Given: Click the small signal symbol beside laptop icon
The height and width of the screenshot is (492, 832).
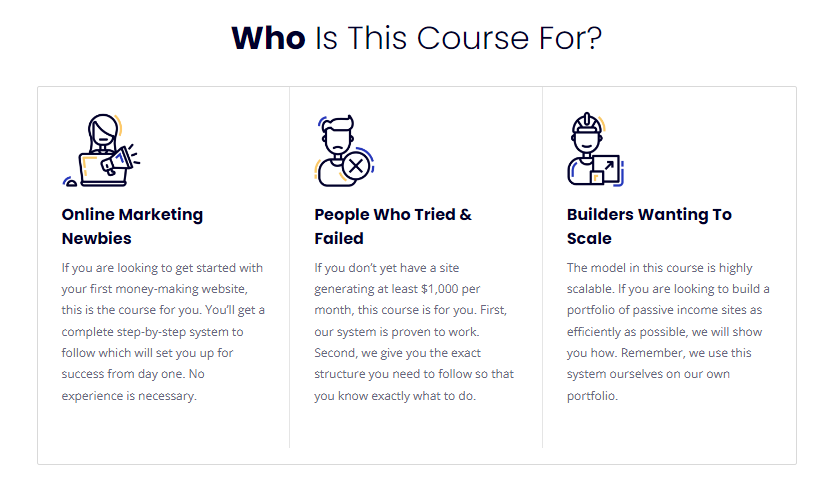Looking at the screenshot, I should (70, 182).
